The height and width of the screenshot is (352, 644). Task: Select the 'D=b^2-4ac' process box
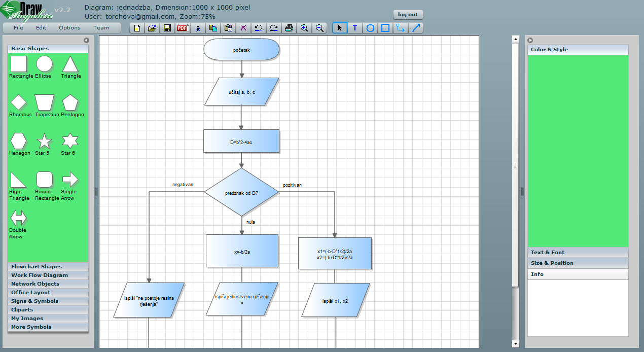coord(241,141)
